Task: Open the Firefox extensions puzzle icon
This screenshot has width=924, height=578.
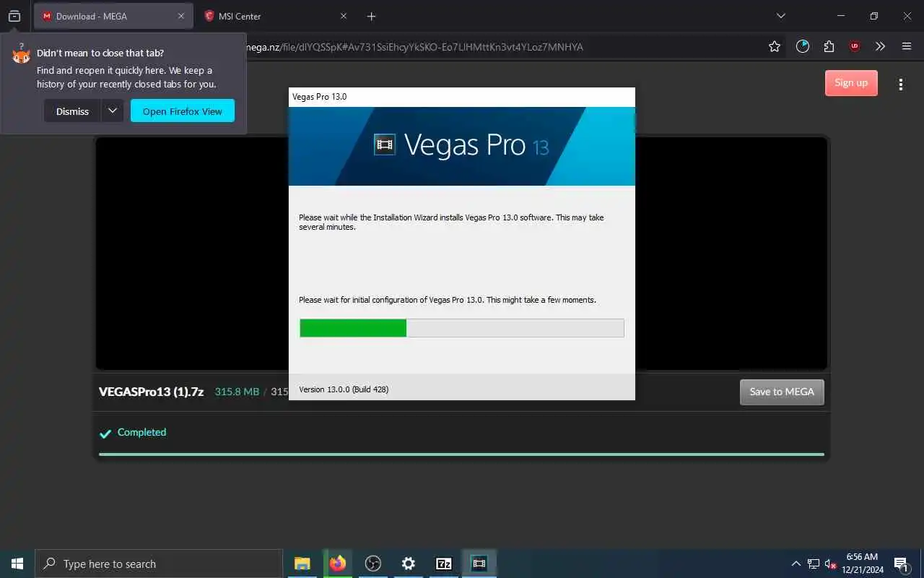Action: click(829, 46)
